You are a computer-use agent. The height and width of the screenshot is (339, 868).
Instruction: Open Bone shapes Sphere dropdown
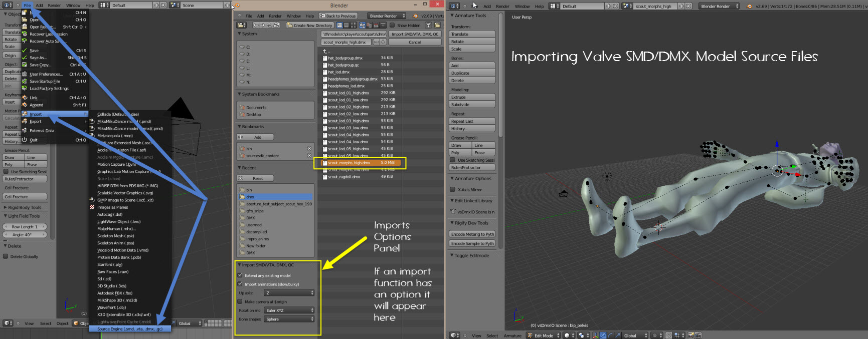289,319
